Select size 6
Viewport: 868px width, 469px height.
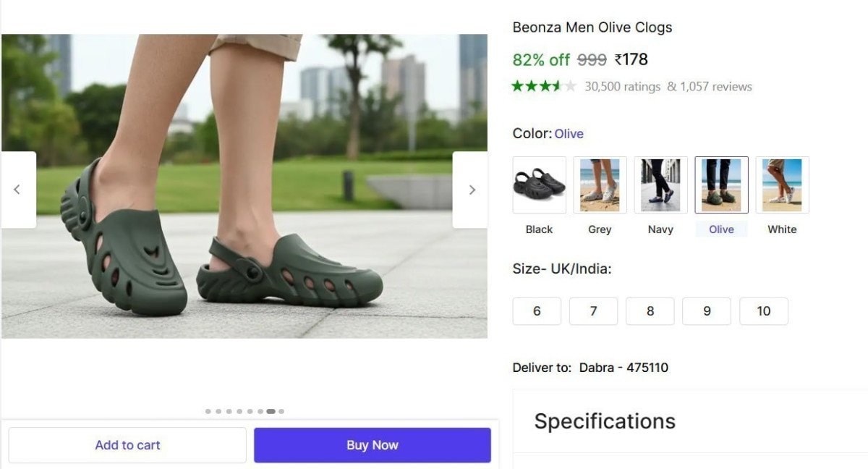click(x=537, y=310)
